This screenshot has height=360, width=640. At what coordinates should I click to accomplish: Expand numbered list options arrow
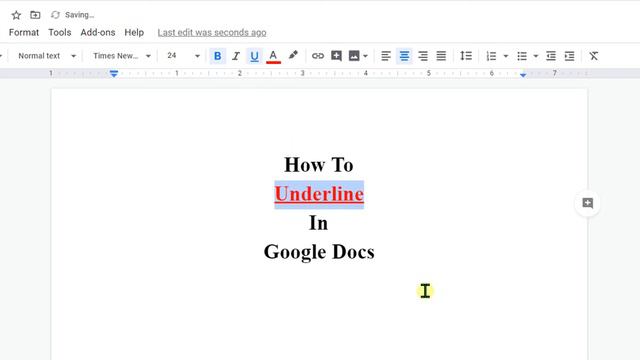505,56
